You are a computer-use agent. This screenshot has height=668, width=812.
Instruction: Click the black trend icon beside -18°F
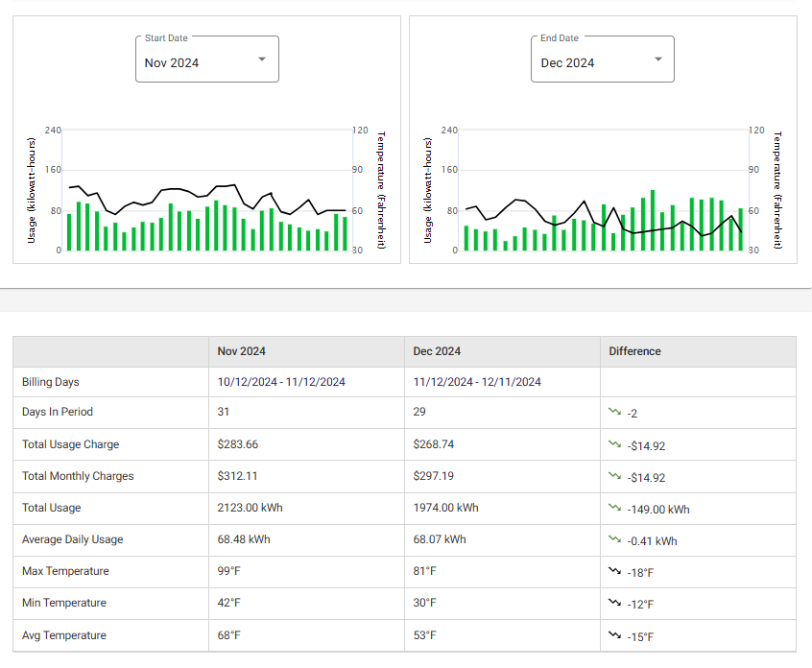(x=613, y=573)
